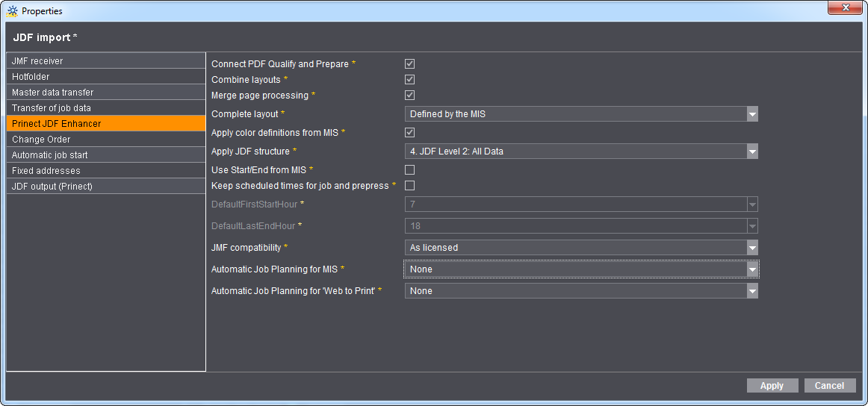The height and width of the screenshot is (406, 868).
Task: Open Master data transfer settings
Action: tap(105, 93)
